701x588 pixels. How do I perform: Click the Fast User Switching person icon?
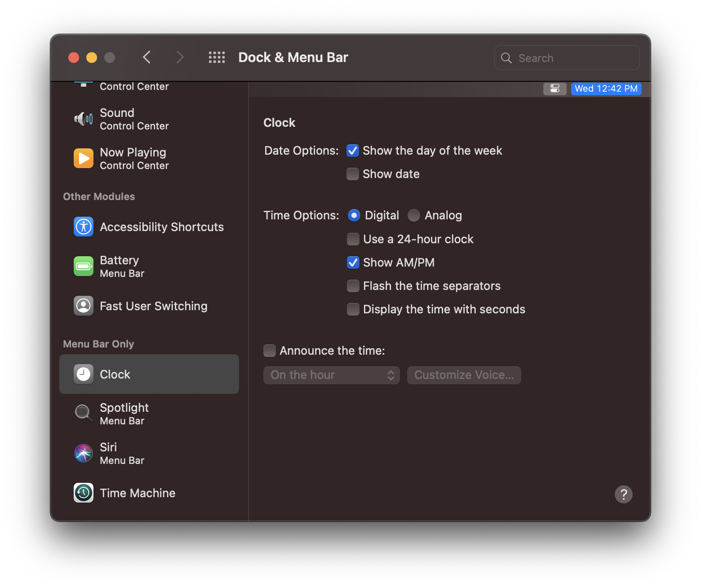(x=84, y=306)
